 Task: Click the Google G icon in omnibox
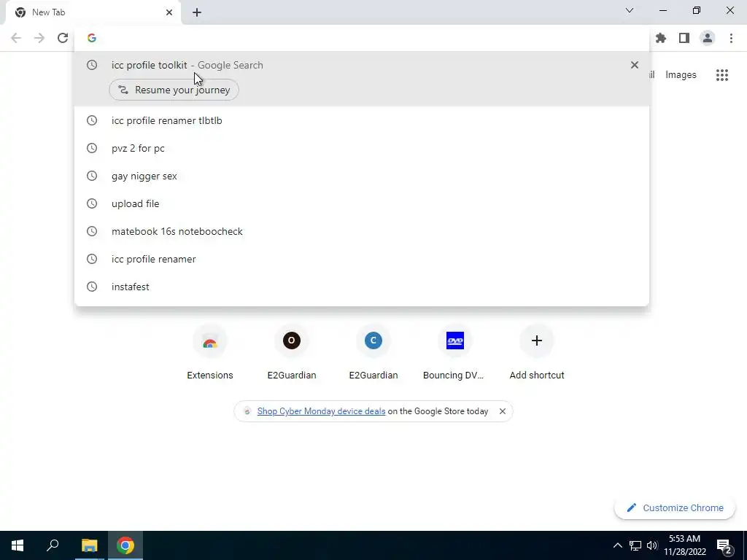(x=92, y=38)
